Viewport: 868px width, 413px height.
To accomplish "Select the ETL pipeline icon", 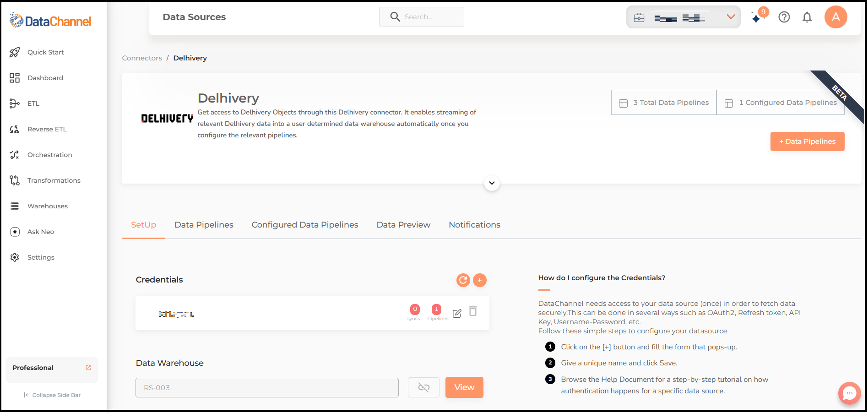I will pos(15,103).
